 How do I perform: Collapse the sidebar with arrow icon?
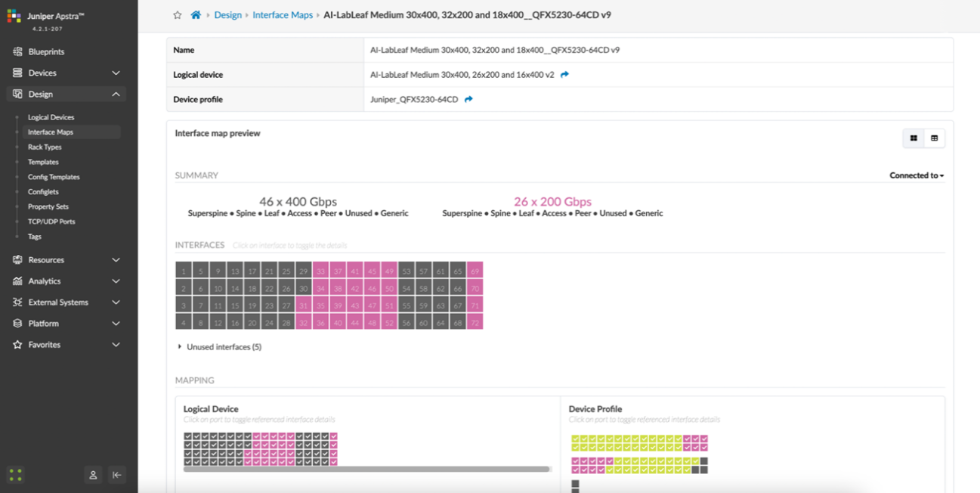(x=116, y=475)
